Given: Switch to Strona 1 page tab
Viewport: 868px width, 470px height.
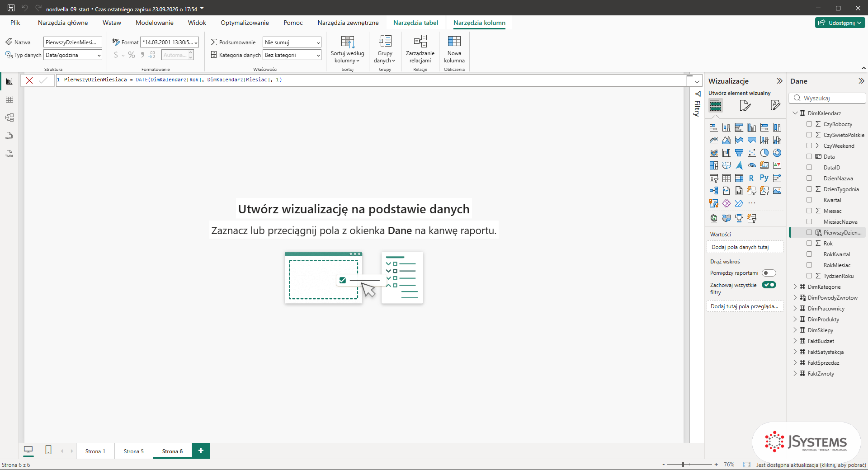Looking at the screenshot, I should [95, 451].
